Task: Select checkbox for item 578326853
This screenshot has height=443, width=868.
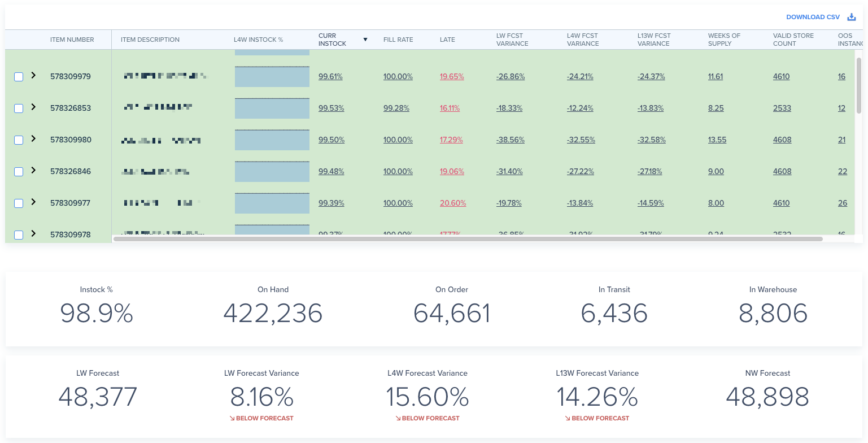Action: coord(19,108)
